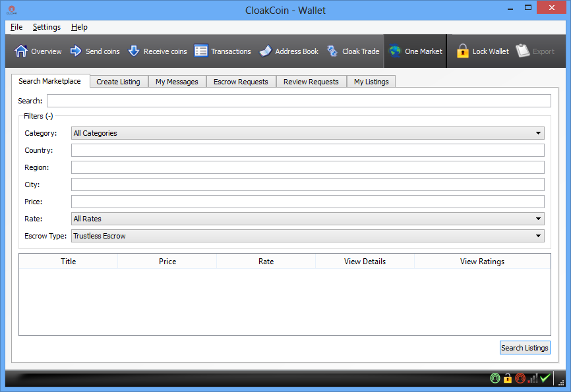The width and height of the screenshot is (571, 392).
Task: Click the red ring status bar icon
Action: click(520, 379)
